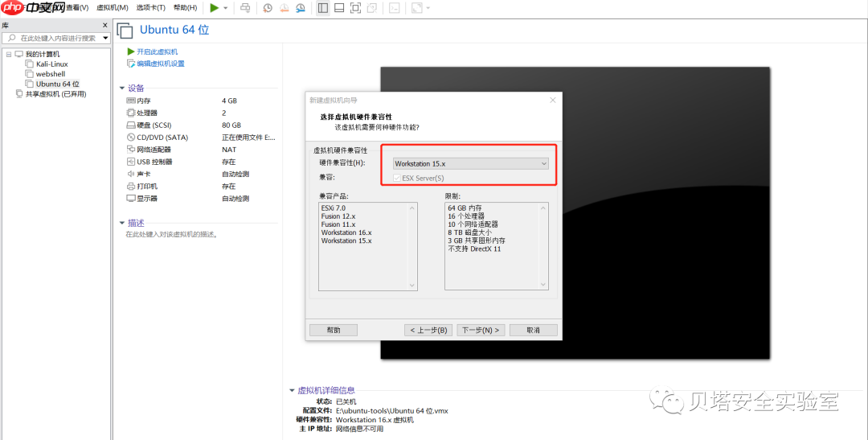Viewport: 868px width, 440px height.
Task: Open library search filter dropdown arrow
Action: click(106, 39)
